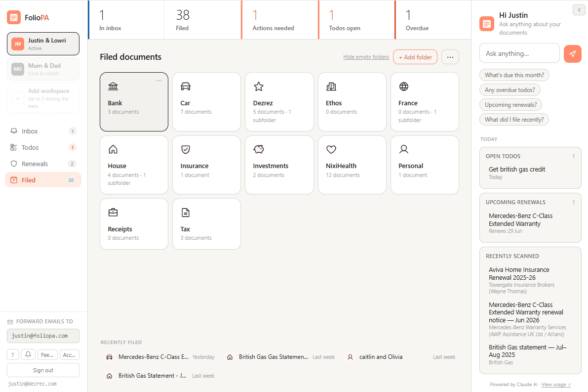The image size is (588, 392).
Task: Open the NixiHealth heart folder
Action: click(352, 165)
